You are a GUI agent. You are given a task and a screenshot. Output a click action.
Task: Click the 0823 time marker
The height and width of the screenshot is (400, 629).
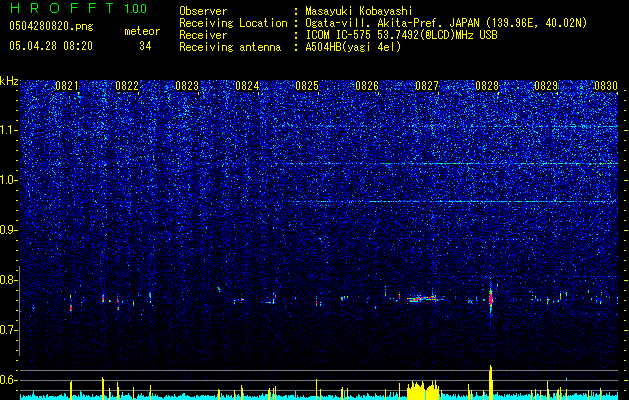tap(187, 86)
